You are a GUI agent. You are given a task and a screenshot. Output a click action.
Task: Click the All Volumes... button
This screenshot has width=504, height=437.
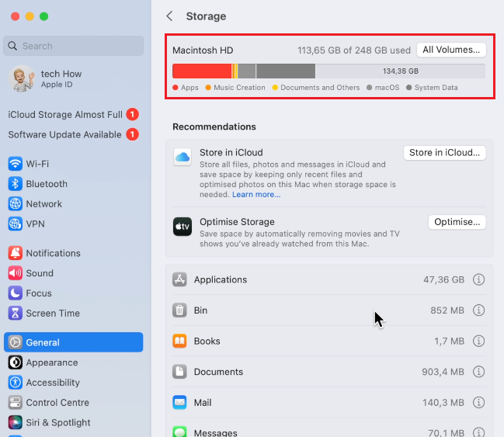coord(451,50)
